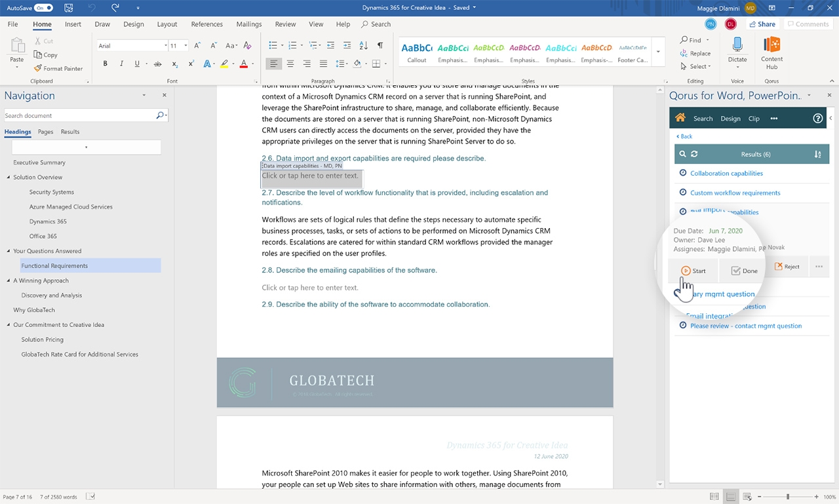Refresh the Qorus results list

[694, 154]
